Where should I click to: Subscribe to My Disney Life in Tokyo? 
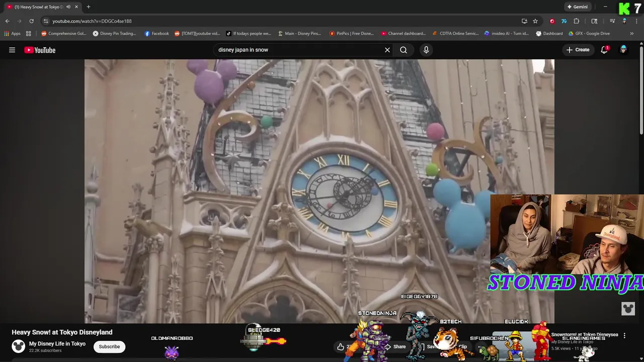109,346
